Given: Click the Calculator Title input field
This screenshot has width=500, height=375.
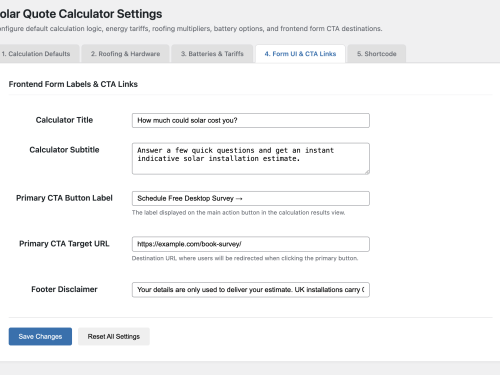Looking at the screenshot, I should click(x=251, y=120).
